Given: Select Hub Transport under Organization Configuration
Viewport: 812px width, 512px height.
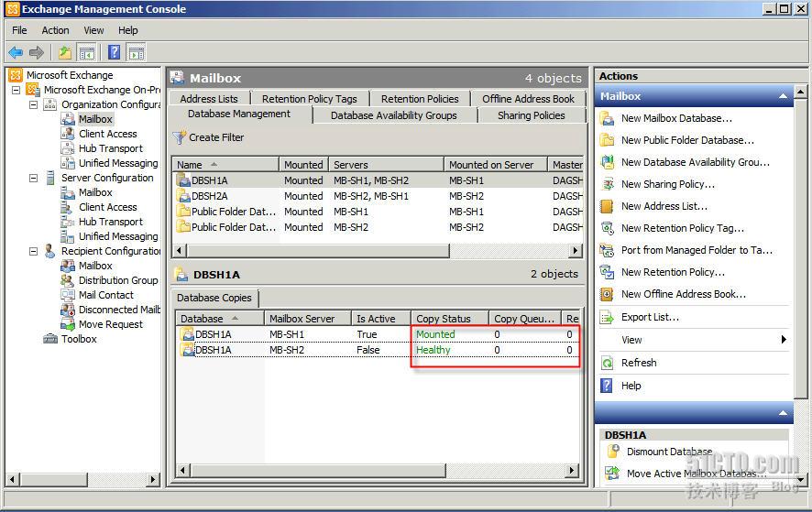Looking at the screenshot, I should point(111,148).
